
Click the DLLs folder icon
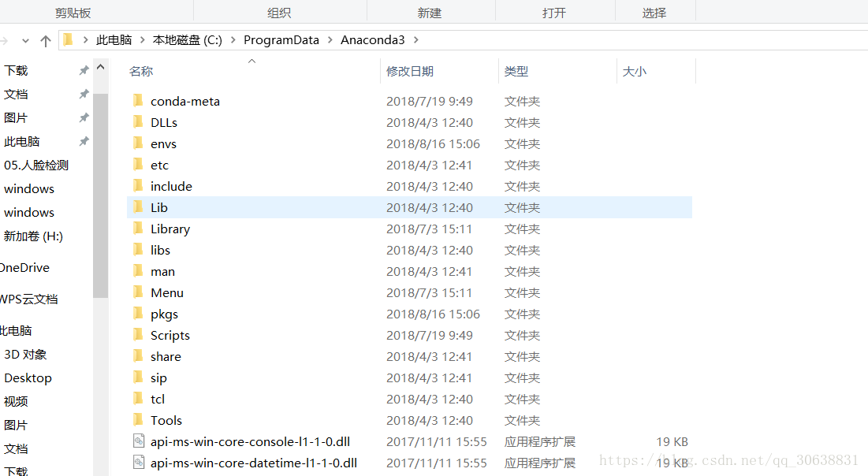pos(138,122)
